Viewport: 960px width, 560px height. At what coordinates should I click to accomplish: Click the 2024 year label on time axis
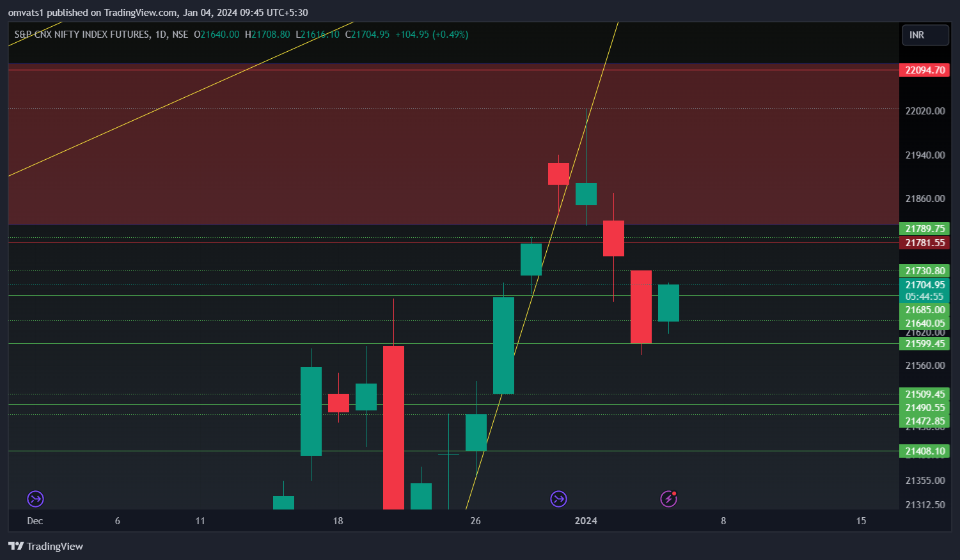coord(586,521)
